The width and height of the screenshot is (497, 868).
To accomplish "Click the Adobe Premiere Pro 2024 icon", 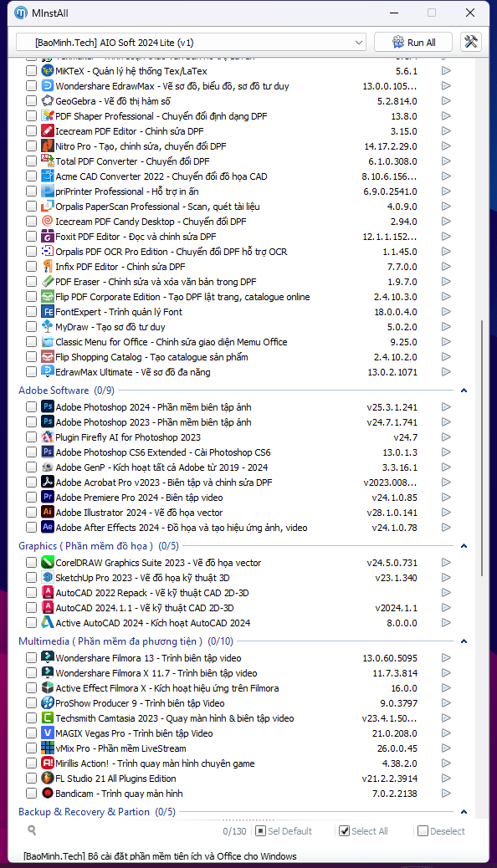I will tap(48, 497).
